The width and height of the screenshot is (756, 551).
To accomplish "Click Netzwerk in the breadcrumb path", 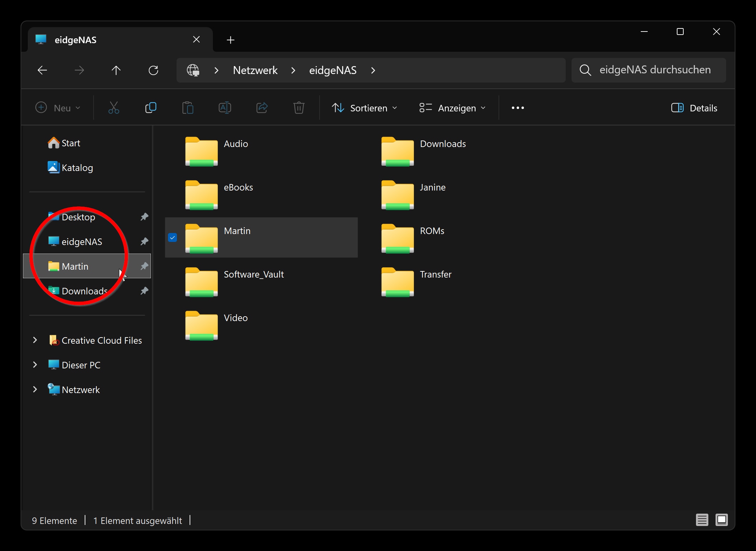I will click(x=255, y=71).
